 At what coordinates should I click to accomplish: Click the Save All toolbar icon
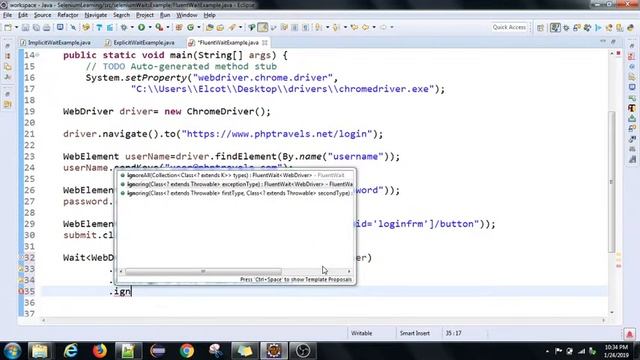tap(36, 27)
